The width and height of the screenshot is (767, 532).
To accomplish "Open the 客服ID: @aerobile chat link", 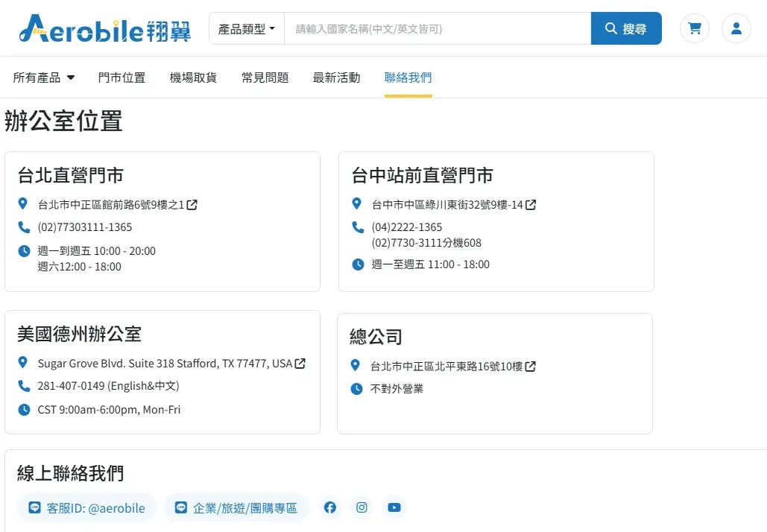I will tap(86, 507).
